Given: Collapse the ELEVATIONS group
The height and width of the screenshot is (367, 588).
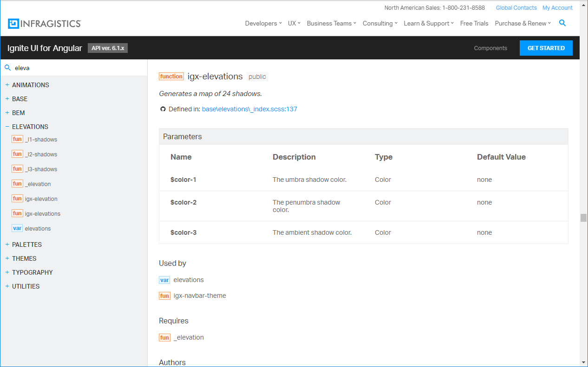Looking at the screenshot, I should click(x=7, y=127).
